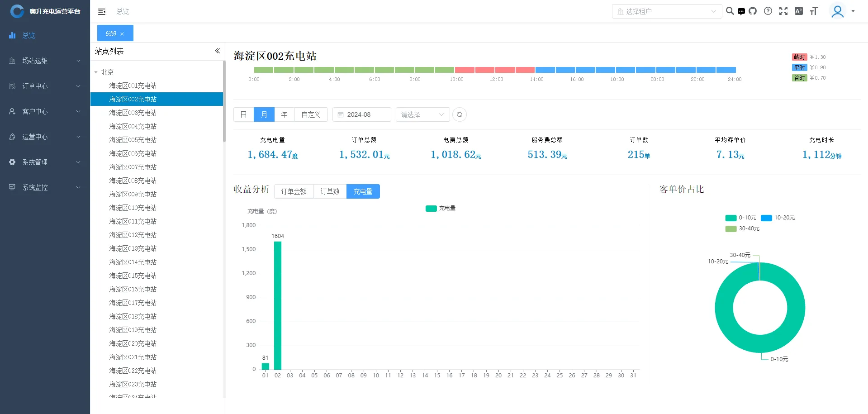Expand the 客户中心 sidebar menu
The width and height of the screenshot is (868, 414).
point(45,111)
